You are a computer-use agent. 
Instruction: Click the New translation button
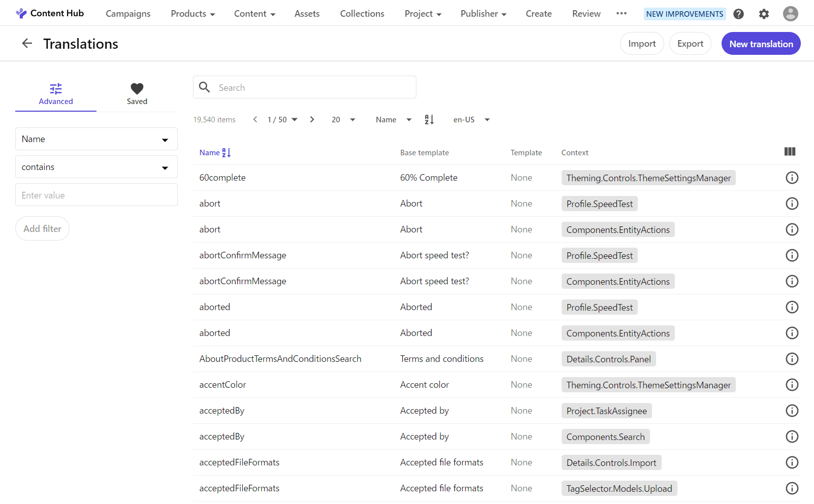click(x=761, y=44)
